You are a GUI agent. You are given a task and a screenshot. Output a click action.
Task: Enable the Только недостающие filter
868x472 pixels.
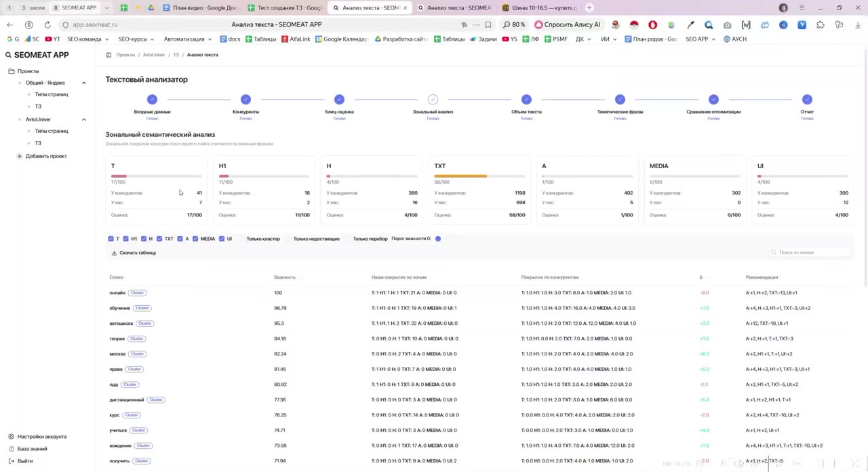coord(316,239)
